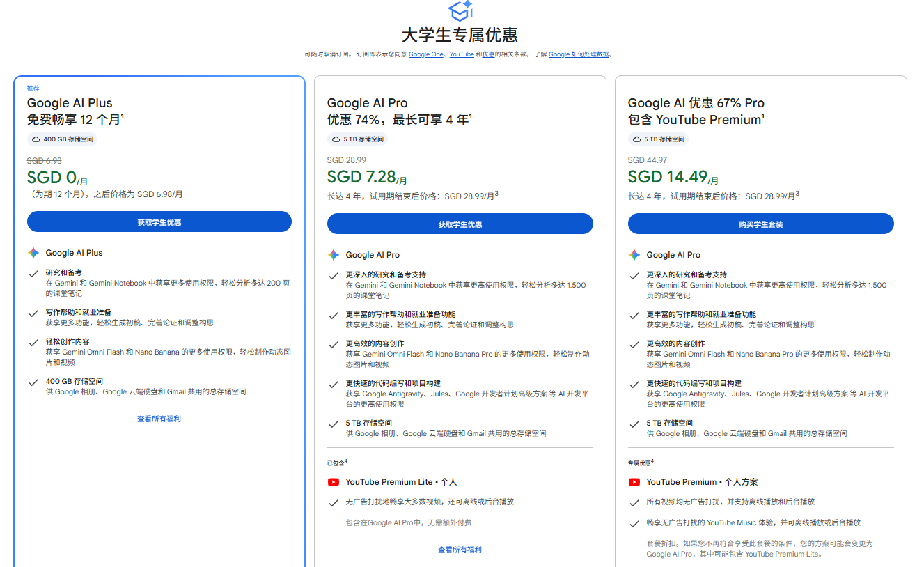The image size is (924, 567).
Task: Open the 'YouTube' terms link in the subtitle
Action: (x=462, y=54)
